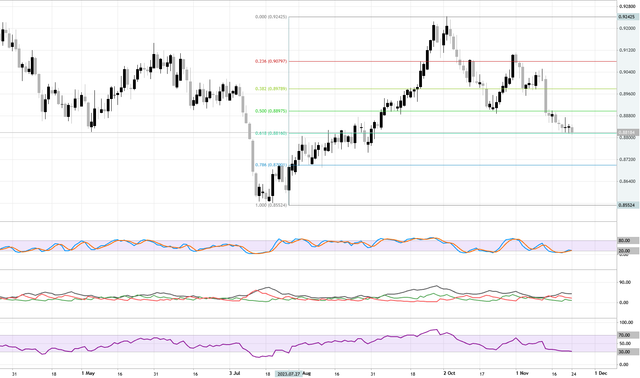Click the 90.00 label of ADX pane
The height and width of the screenshot is (378, 640).
click(624, 282)
